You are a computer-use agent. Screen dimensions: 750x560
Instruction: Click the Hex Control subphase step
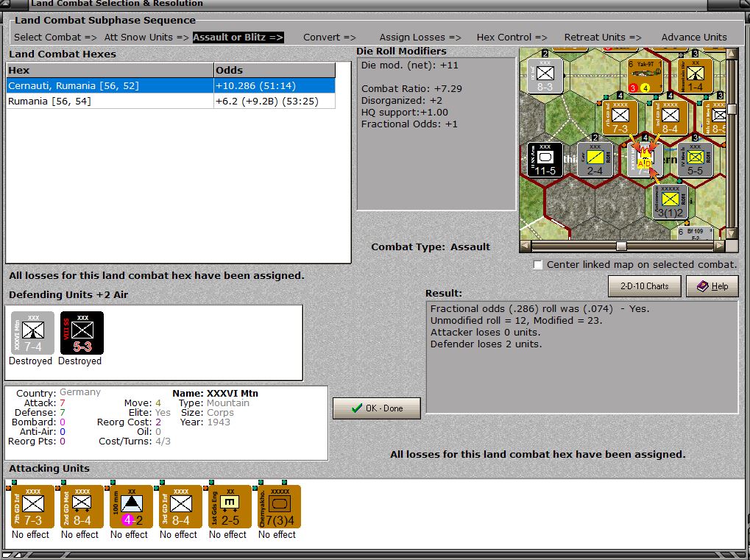[512, 37]
